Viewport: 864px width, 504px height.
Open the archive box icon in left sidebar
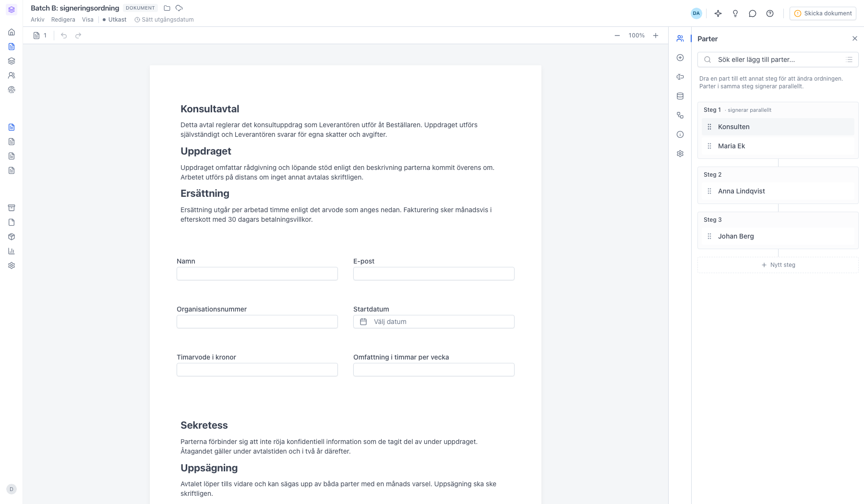pyautogui.click(x=12, y=208)
